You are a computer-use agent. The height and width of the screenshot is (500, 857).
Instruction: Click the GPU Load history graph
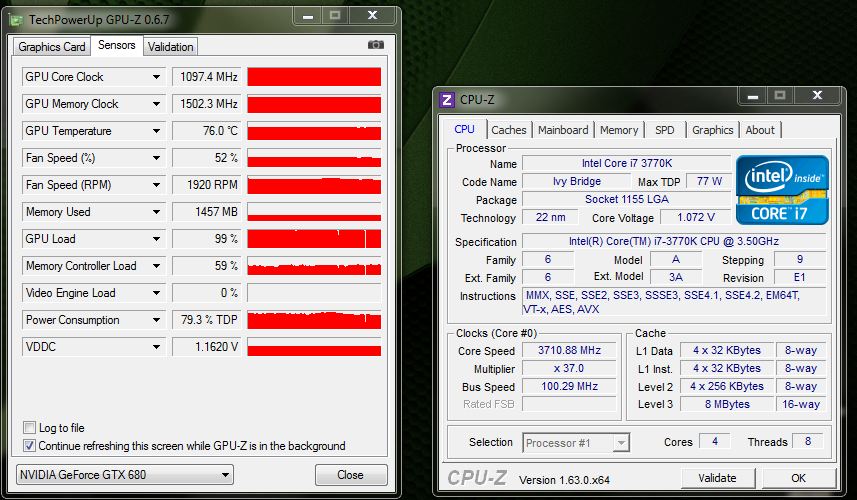314,239
